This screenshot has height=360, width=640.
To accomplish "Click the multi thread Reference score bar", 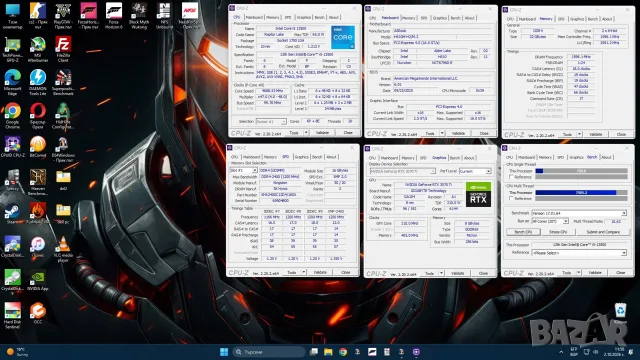I will pos(581,198).
